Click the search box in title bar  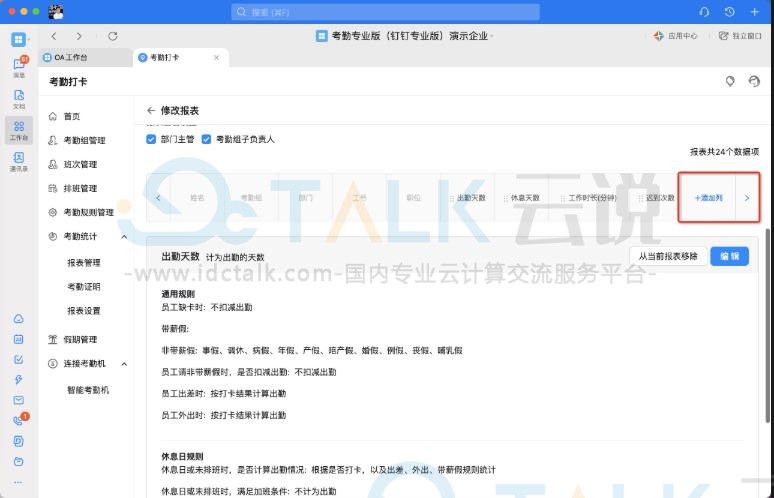385,12
